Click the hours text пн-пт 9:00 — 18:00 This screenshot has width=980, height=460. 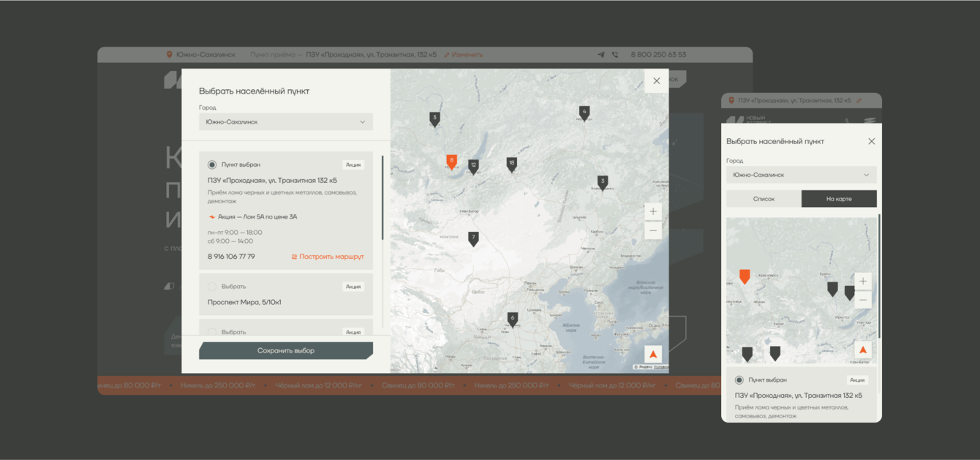coord(235,233)
